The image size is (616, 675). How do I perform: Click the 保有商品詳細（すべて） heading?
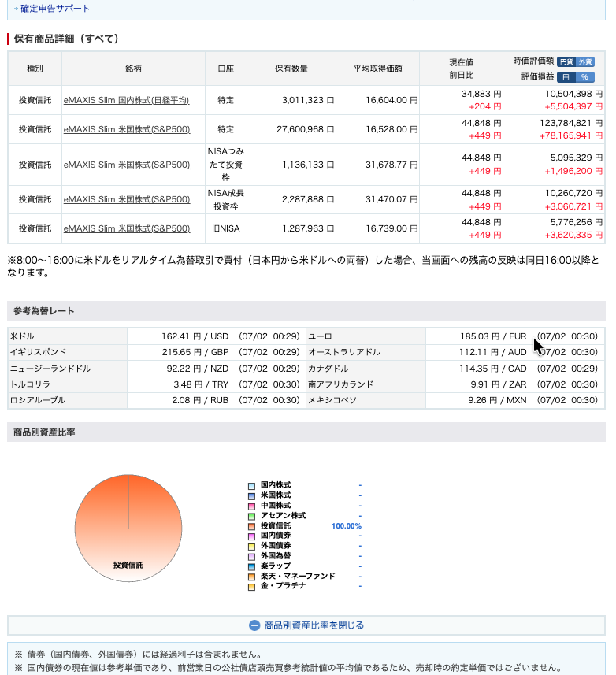pos(67,39)
